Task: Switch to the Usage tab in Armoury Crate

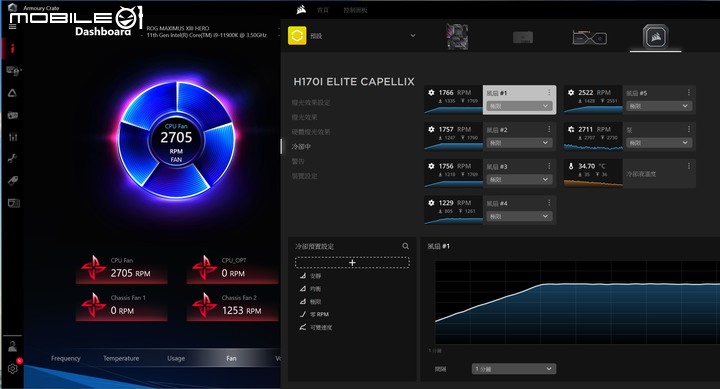Action: [x=176, y=358]
